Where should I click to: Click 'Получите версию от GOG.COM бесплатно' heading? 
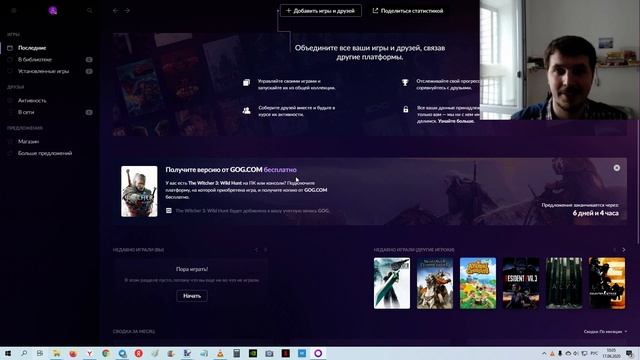[x=231, y=169]
